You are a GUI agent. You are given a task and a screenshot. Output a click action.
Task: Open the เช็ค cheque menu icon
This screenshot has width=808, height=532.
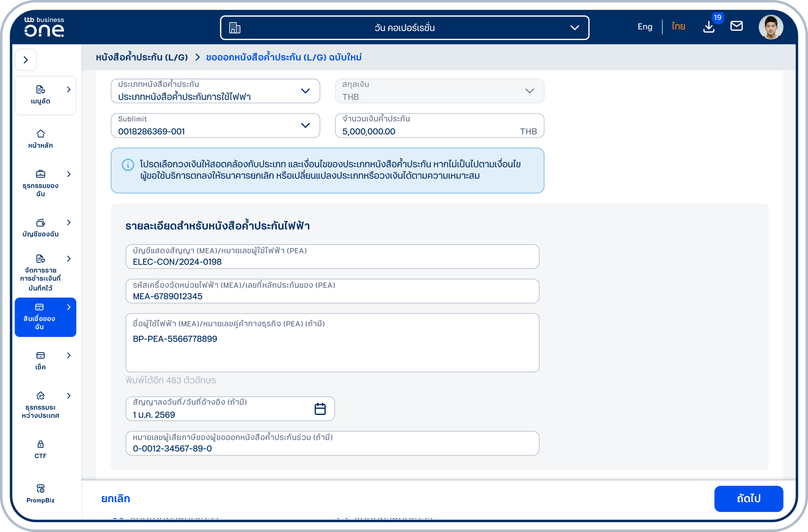40,356
